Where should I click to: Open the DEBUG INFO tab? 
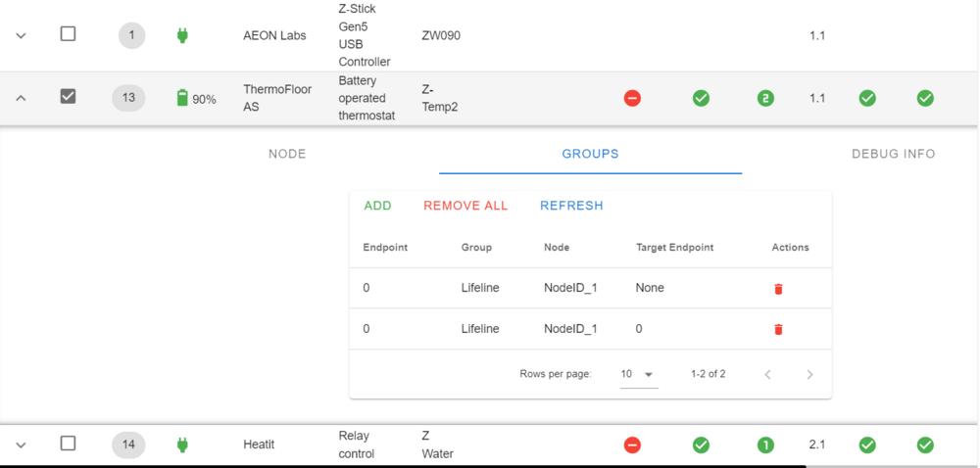click(x=893, y=154)
